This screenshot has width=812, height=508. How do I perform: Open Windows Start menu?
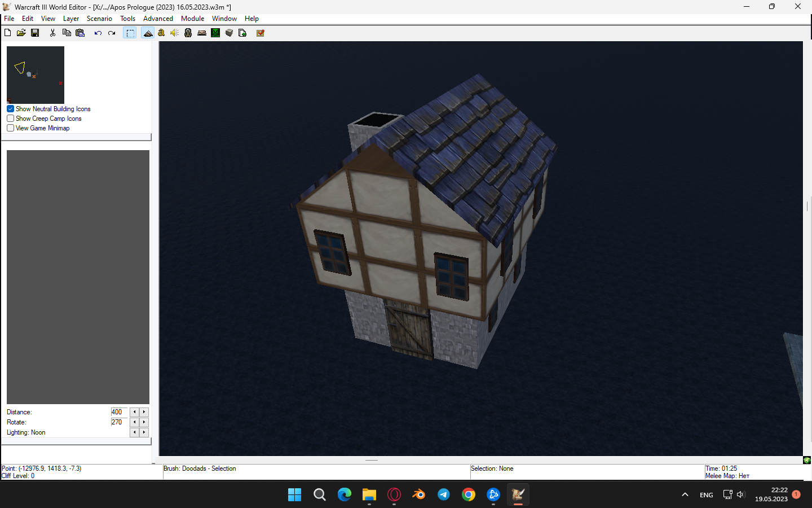294,494
